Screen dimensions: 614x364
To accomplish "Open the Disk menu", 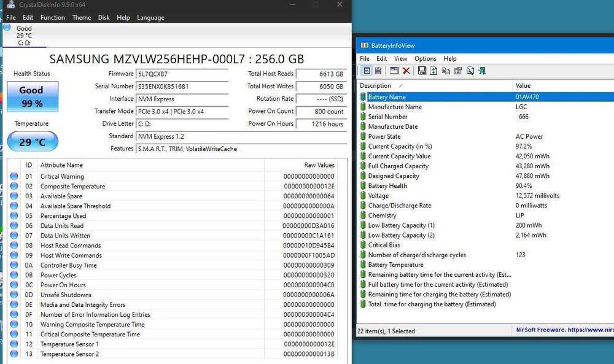I will click(104, 18).
